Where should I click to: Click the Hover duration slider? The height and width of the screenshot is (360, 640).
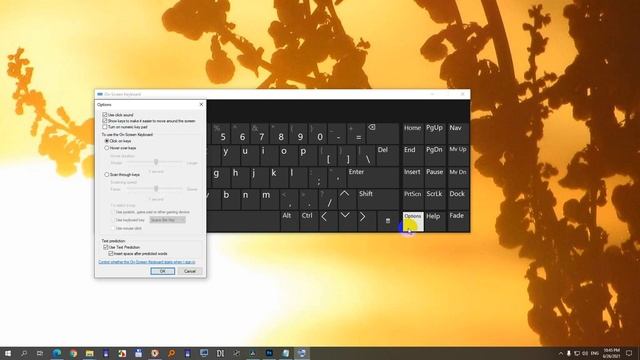(x=156, y=162)
